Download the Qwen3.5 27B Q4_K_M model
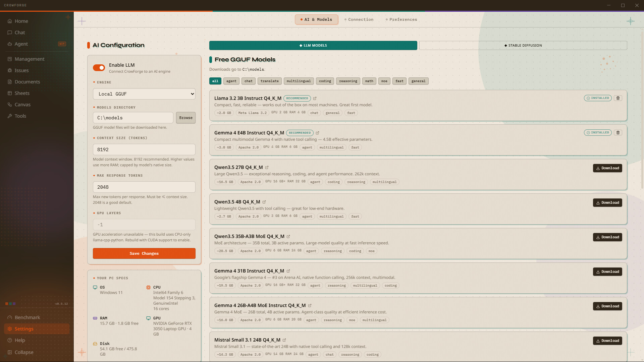The image size is (644, 362). click(607, 168)
